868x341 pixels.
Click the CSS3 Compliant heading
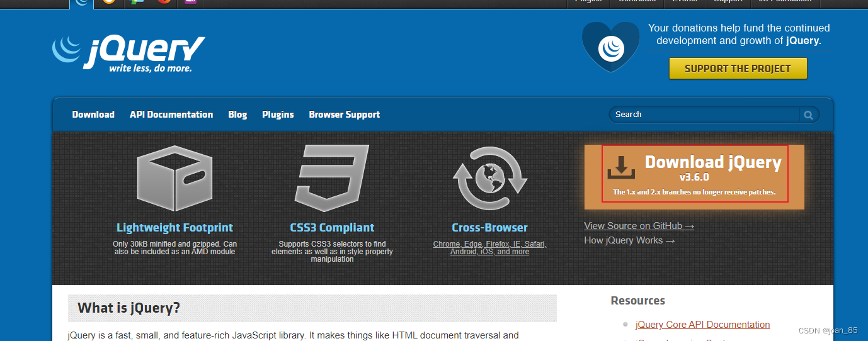click(x=332, y=228)
